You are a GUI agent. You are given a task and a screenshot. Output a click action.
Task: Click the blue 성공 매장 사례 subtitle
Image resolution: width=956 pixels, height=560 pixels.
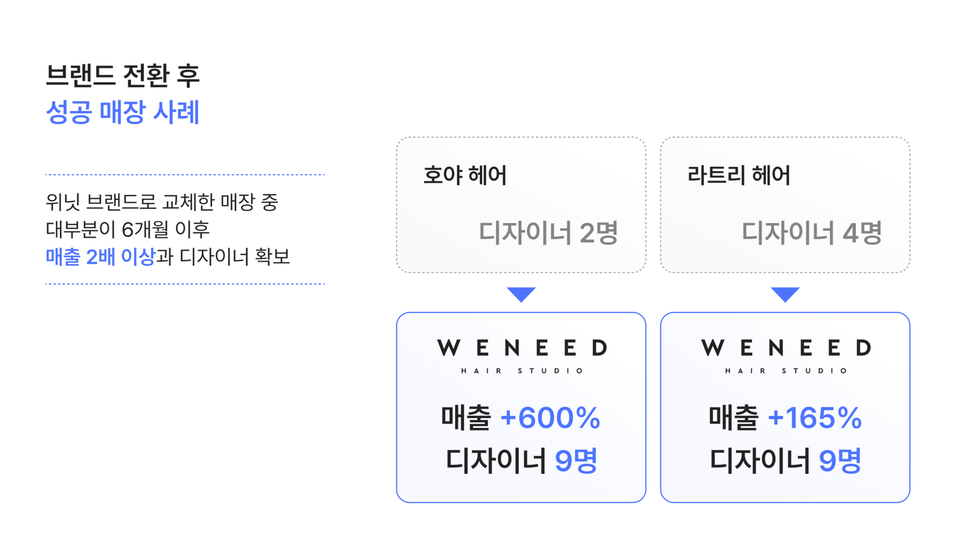pyautogui.click(x=122, y=112)
